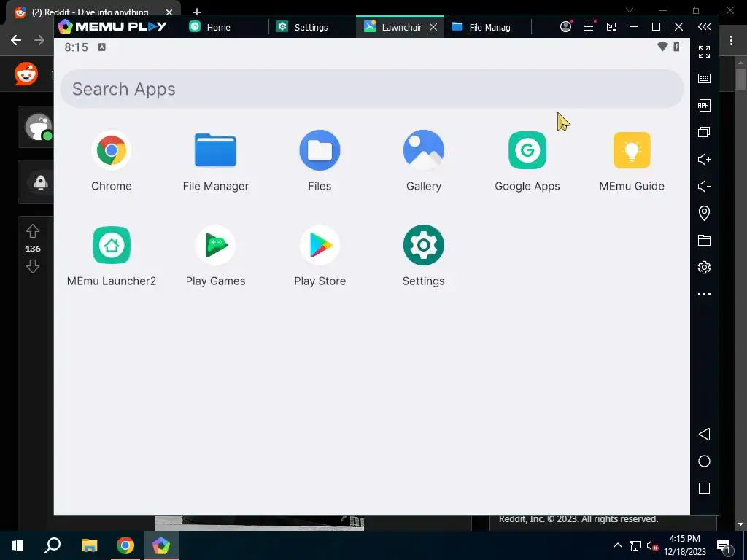Click the MEmu mini-window mode icon
Screen dimensions: 747x560
tap(611, 27)
